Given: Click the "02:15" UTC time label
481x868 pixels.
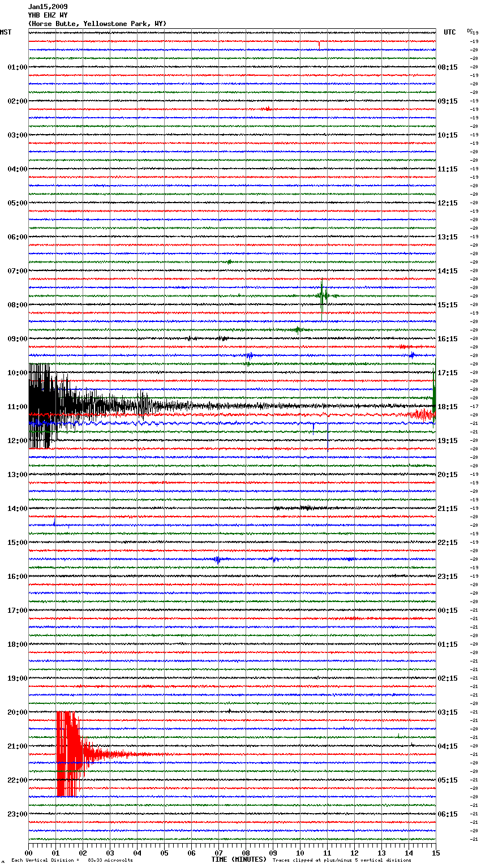Looking at the screenshot, I should tap(448, 678).
